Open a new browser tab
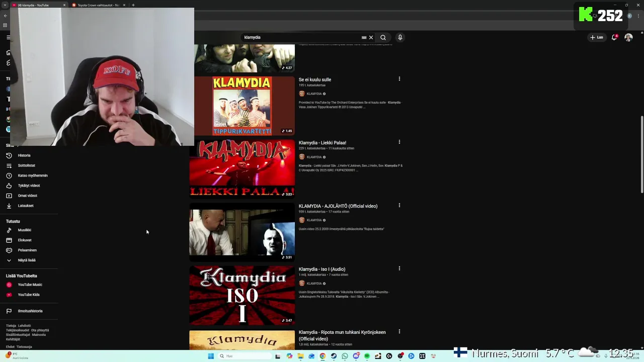 coord(133,5)
